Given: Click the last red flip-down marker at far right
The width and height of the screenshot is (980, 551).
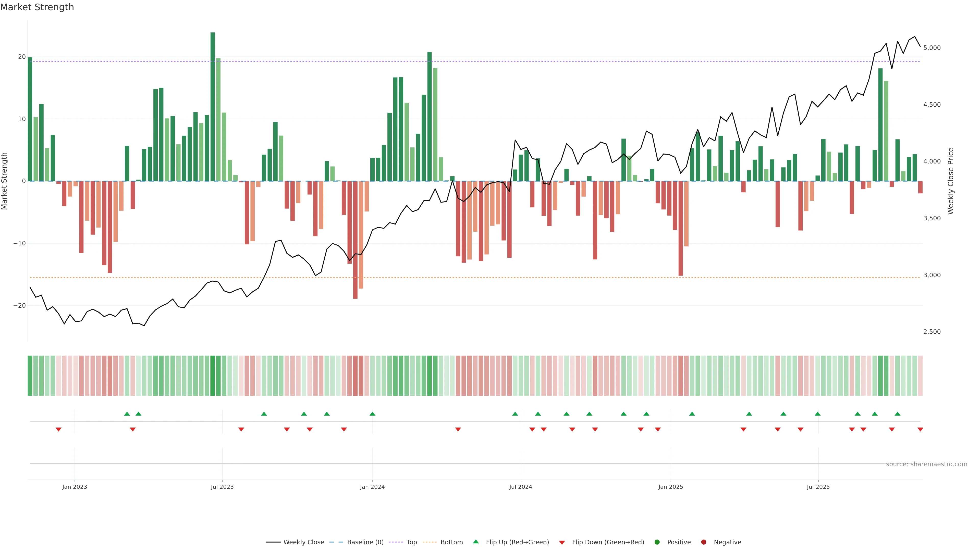Looking at the screenshot, I should (x=920, y=429).
